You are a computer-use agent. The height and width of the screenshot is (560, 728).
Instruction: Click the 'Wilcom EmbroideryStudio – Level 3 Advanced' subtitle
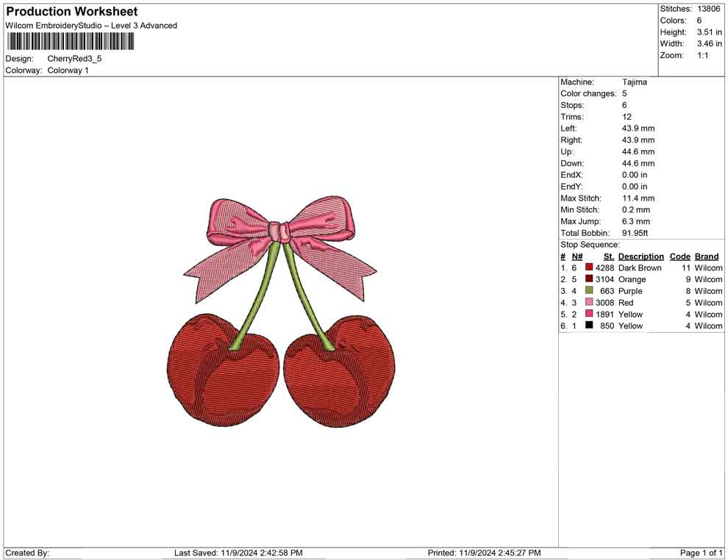[91, 26]
